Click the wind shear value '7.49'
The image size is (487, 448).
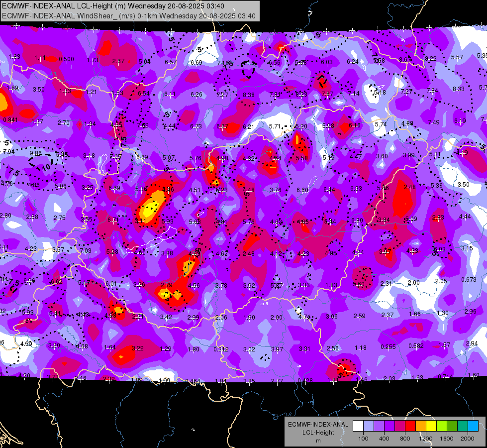point(434,122)
